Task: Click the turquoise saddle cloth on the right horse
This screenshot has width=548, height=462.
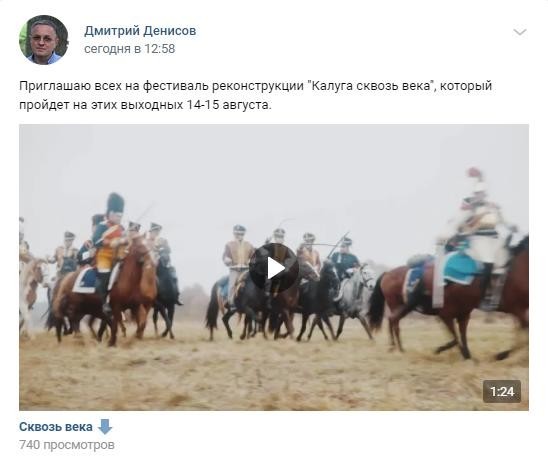Action: [460, 267]
